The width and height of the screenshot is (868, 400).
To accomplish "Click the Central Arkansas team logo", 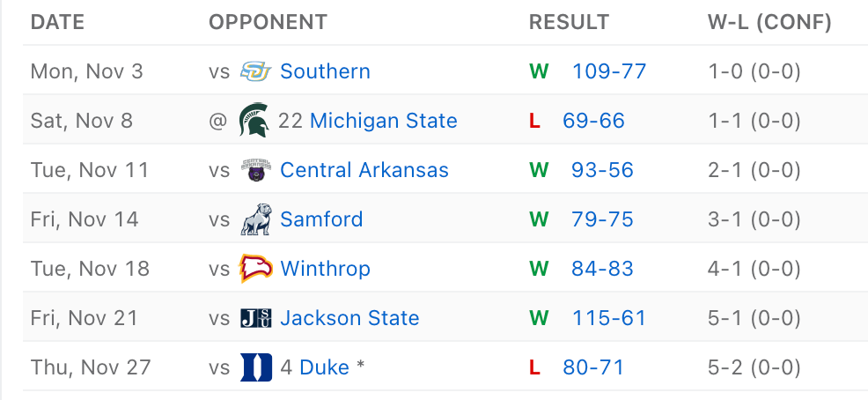I will coord(255,170).
